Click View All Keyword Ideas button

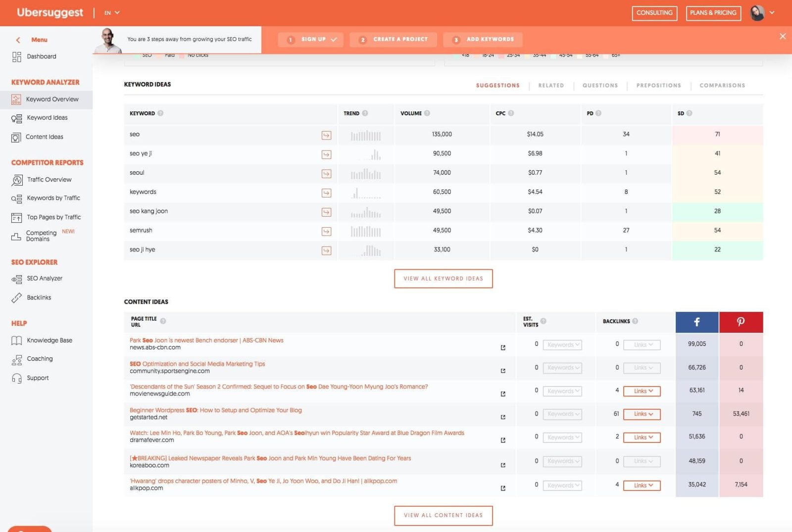[x=443, y=279]
